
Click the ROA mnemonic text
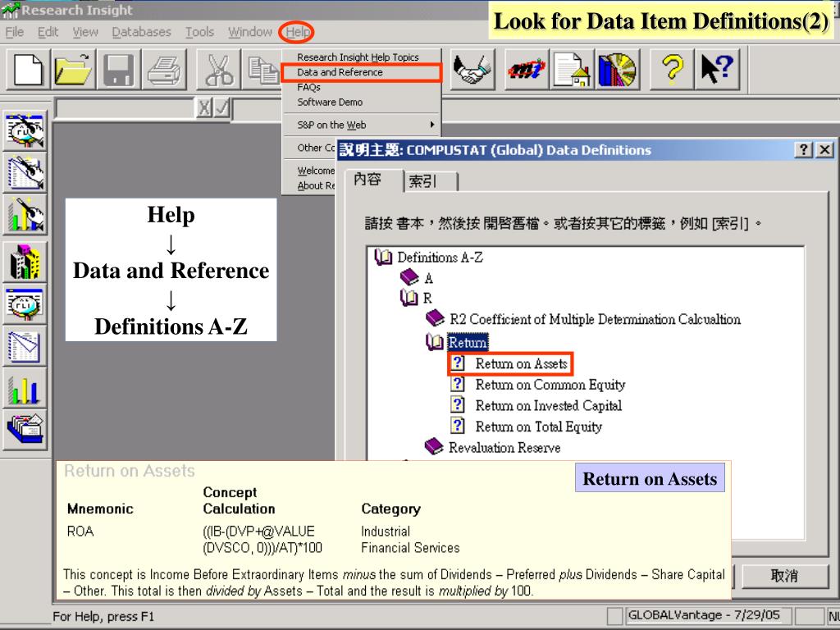pyautogui.click(x=80, y=532)
